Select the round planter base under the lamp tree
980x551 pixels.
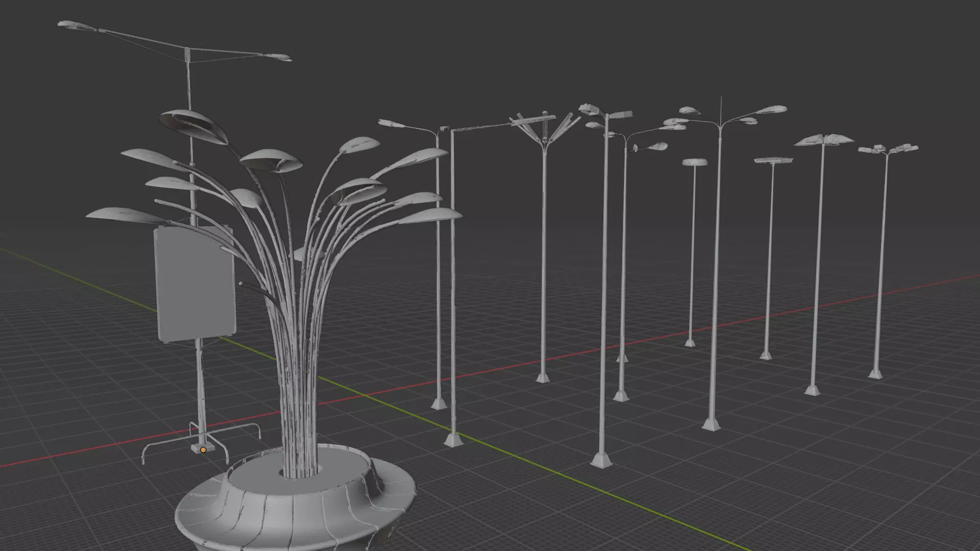tap(296, 499)
